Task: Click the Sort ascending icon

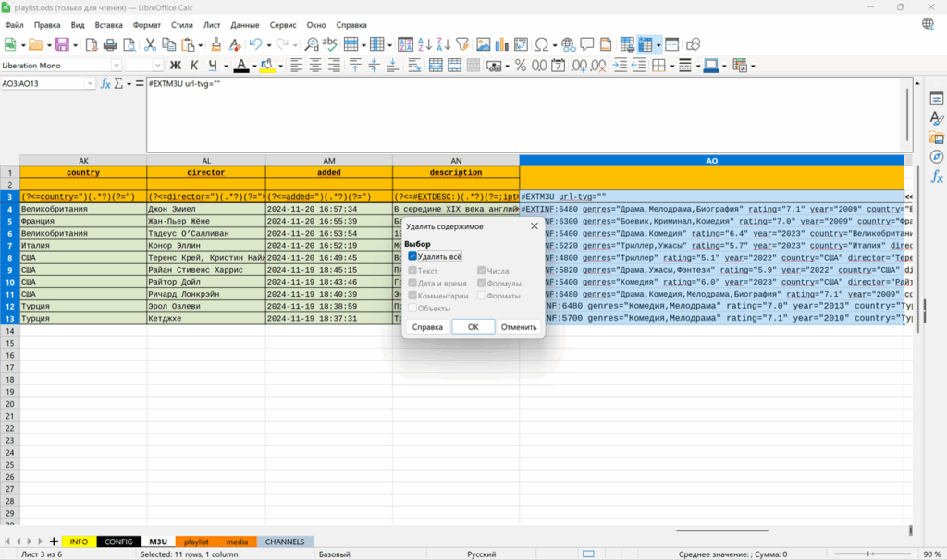Action: click(424, 44)
